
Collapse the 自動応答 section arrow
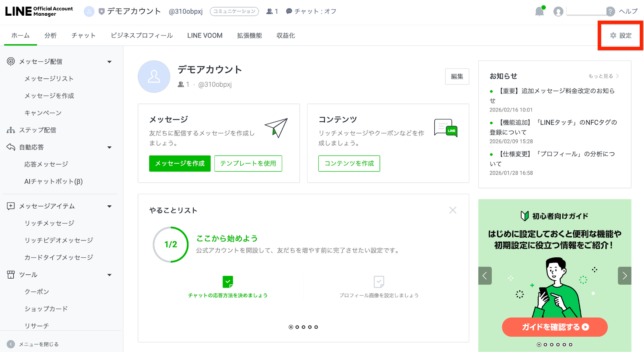tap(109, 147)
